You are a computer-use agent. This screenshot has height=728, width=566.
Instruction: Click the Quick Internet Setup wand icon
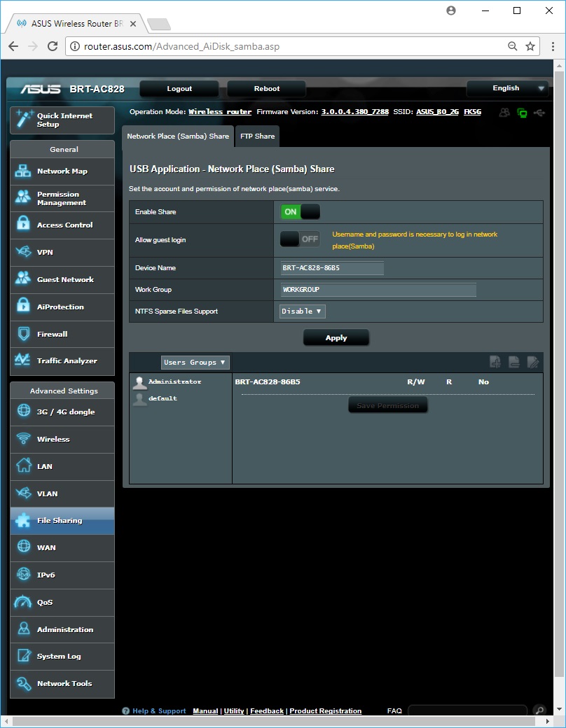(x=24, y=118)
